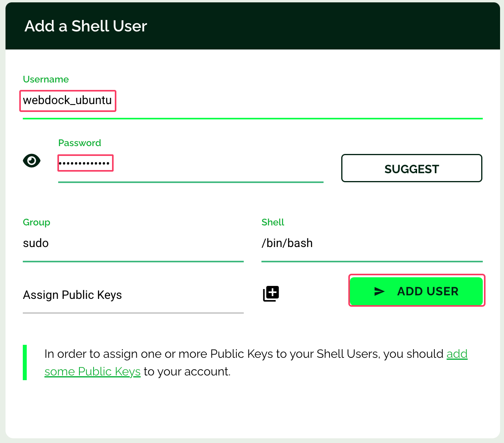Image resolution: width=504 pixels, height=443 pixels.
Task: Expand the Assign Public Keys selector
Action: coord(133,295)
